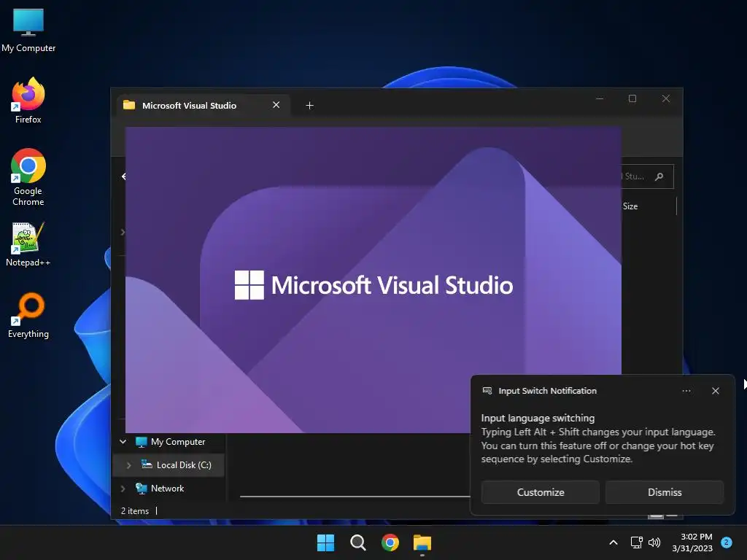The height and width of the screenshot is (560, 747).
Task: Click Customize in input switch notification
Action: (541, 492)
